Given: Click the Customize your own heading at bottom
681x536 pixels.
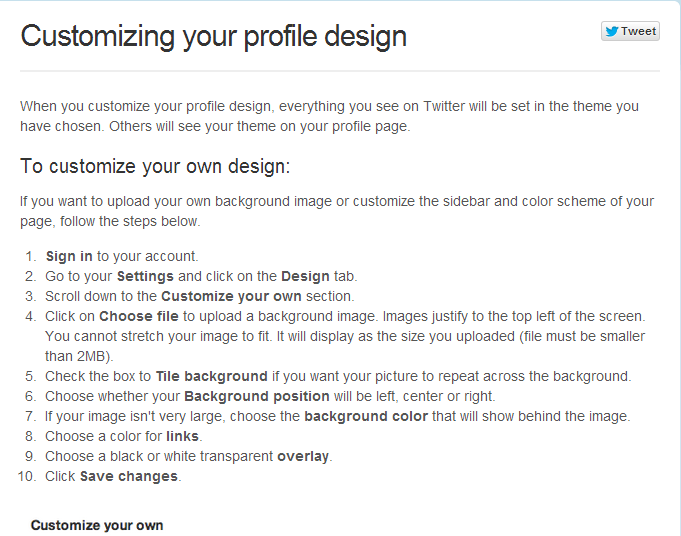Looking at the screenshot, I should (x=97, y=526).
